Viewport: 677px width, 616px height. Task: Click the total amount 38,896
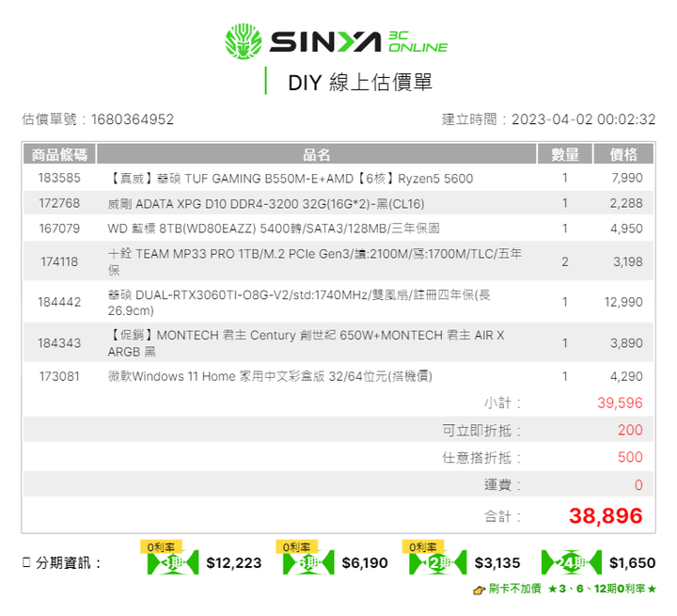point(606,515)
